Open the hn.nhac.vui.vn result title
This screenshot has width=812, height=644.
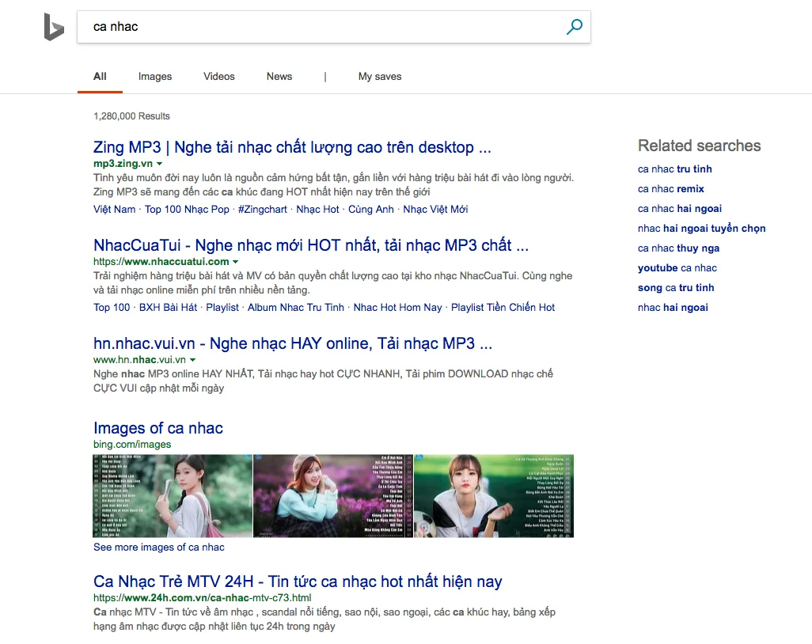pos(293,343)
